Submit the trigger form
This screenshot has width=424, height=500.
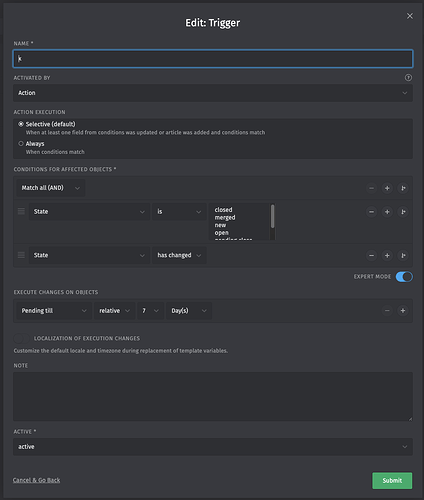[x=392, y=480]
